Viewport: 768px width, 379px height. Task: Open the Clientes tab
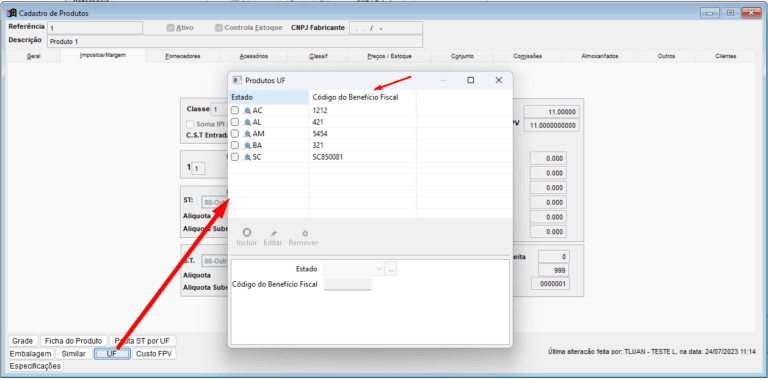pos(725,56)
